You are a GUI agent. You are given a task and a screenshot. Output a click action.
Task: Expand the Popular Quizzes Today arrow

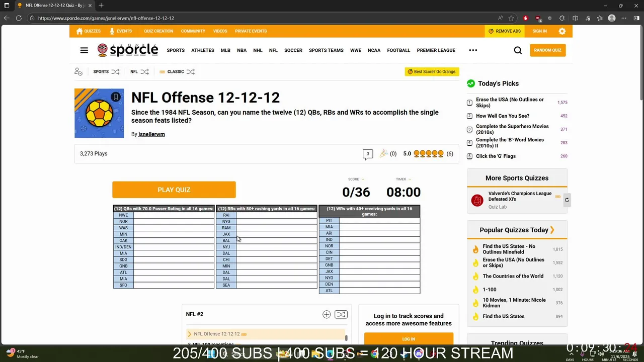552,230
